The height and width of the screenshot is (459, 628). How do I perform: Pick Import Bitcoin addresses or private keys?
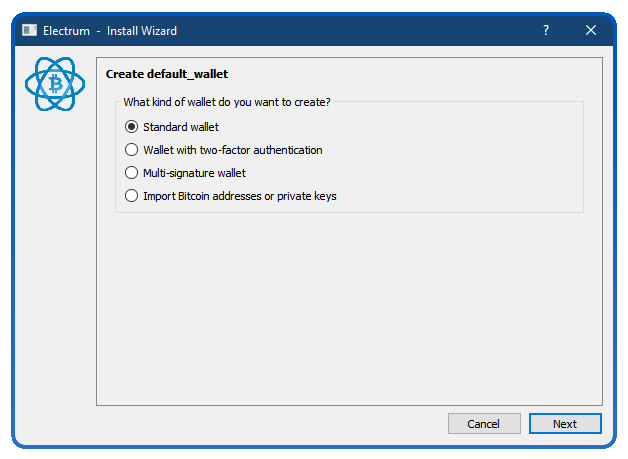point(131,196)
